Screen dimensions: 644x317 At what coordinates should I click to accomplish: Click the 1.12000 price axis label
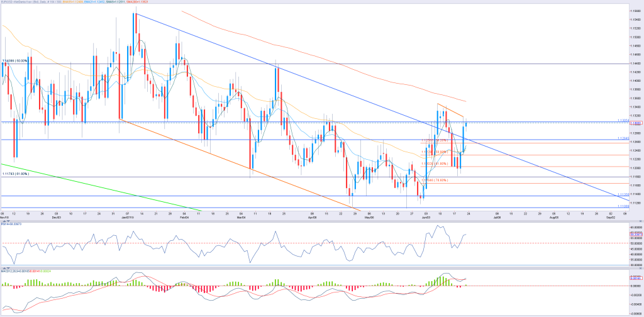click(635, 168)
